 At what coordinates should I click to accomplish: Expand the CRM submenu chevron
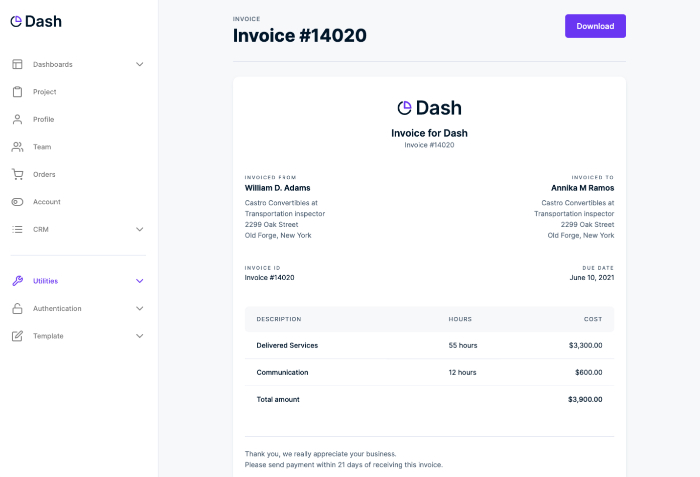tap(140, 230)
